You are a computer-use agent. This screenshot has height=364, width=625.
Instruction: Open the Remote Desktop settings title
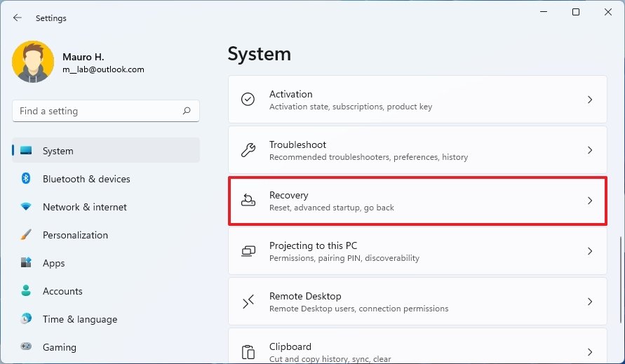coord(305,296)
